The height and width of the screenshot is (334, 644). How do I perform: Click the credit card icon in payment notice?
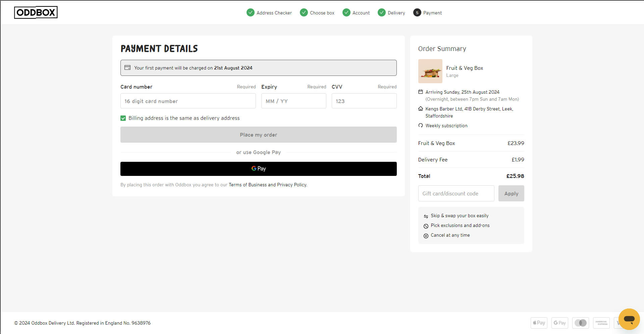[127, 68]
